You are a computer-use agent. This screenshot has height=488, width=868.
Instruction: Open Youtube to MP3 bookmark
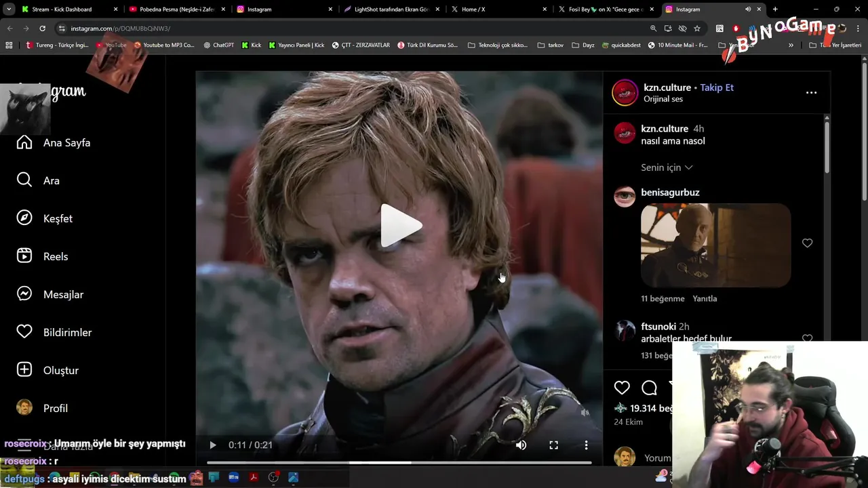coord(164,45)
